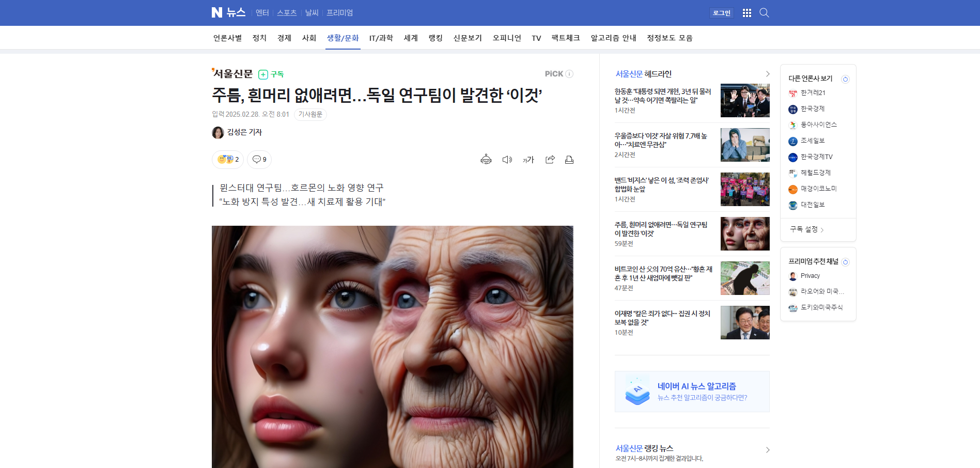The width and height of the screenshot is (980, 468).
Task: Play article audio with the speaker icon
Action: pyautogui.click(x=507, y=160)
